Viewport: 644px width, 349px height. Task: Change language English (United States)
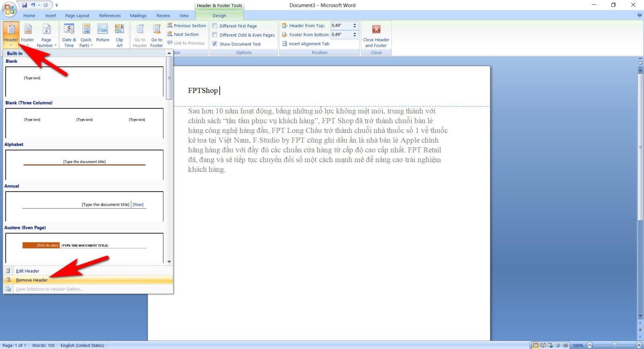(x=82, y=345)
